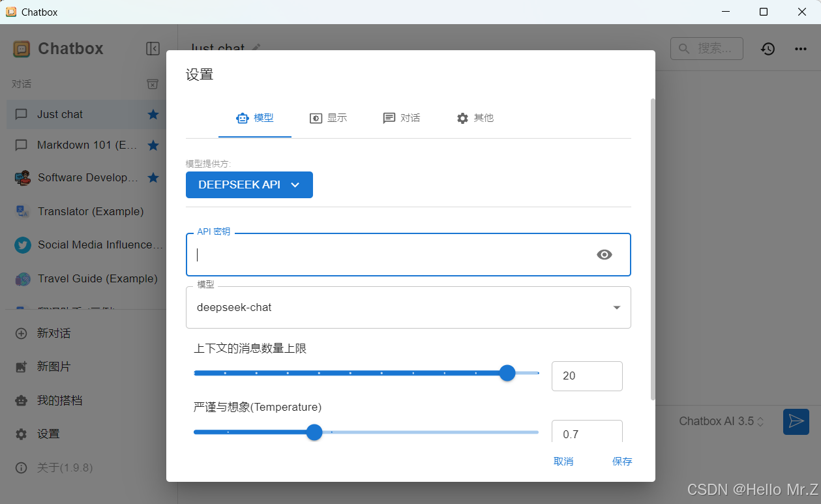Viewport: 821px width, 504px height.
Task: Click the robot icon for 我的搭档
Action: (x=22, y=400)
